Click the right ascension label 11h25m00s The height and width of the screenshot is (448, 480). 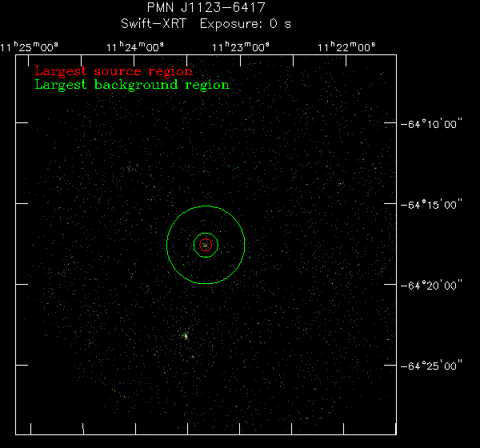click(29, 47)
